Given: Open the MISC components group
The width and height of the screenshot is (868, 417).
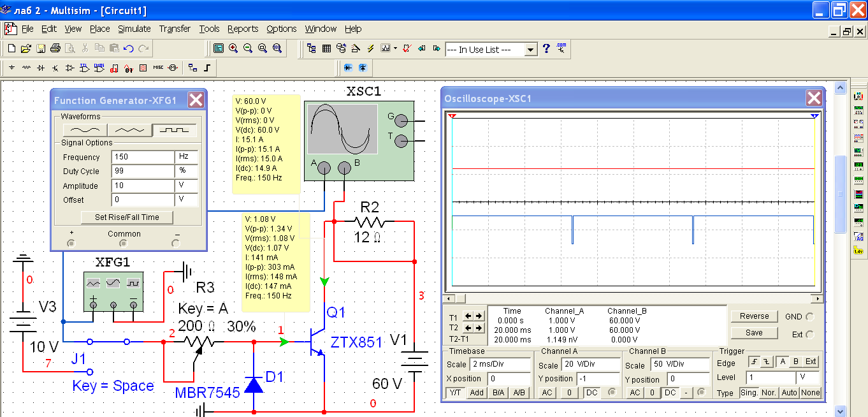Looking at the screenshot, I should point(158,68).
